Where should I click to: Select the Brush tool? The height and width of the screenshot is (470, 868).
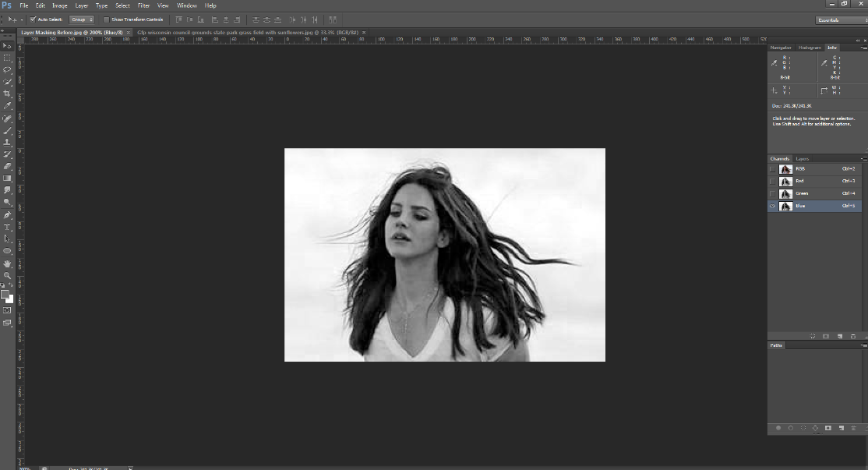[x=6, y=130]
